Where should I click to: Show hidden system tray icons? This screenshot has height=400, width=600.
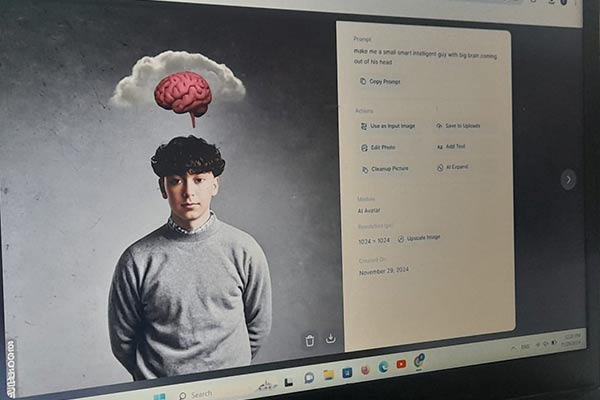click(513, 348)
